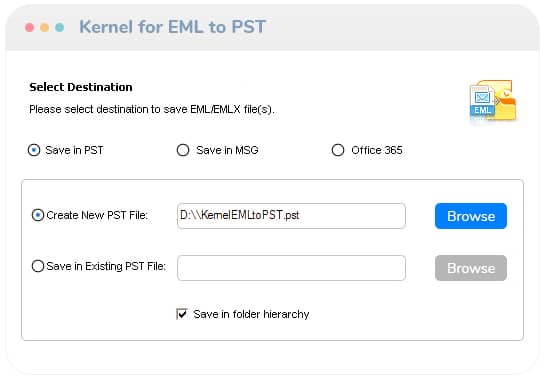Minimize window using the yellow dot

click(x=44, y=27)
